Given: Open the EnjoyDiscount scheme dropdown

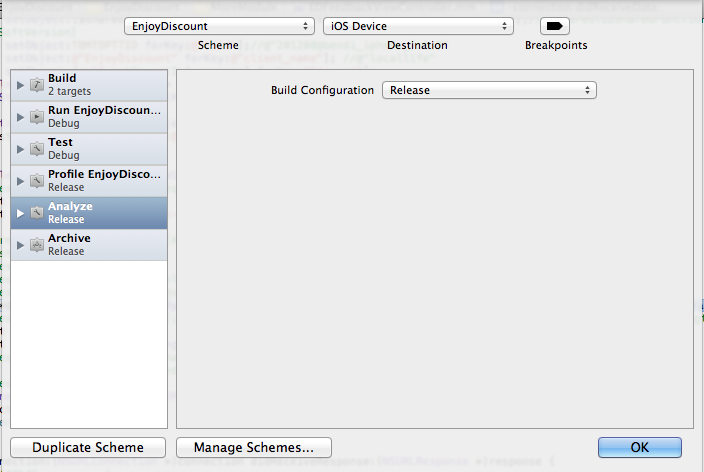Looking at the screenshot, I should pos(219,26).
